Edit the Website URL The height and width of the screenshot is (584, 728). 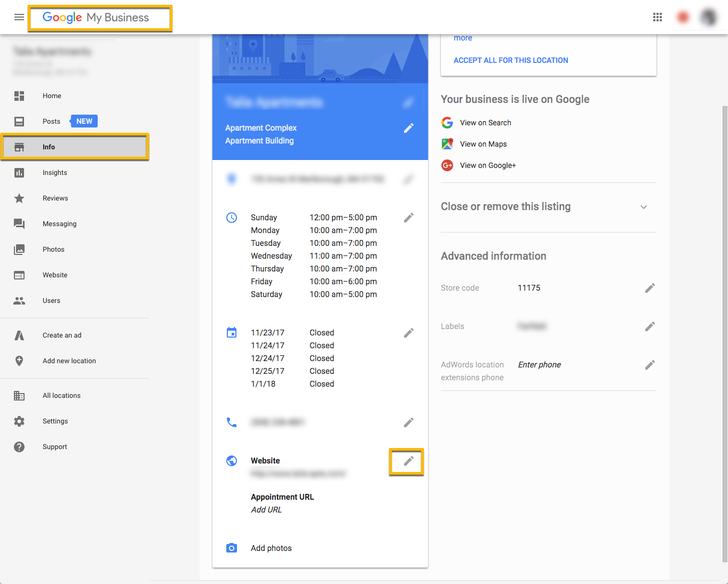tap(409, 461)
